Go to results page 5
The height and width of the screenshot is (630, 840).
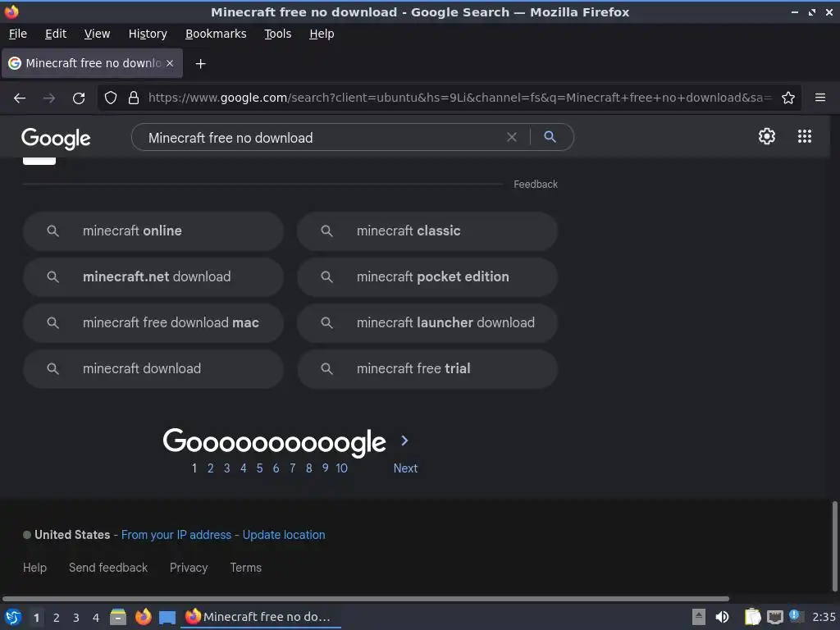click(x=259, y=468)
